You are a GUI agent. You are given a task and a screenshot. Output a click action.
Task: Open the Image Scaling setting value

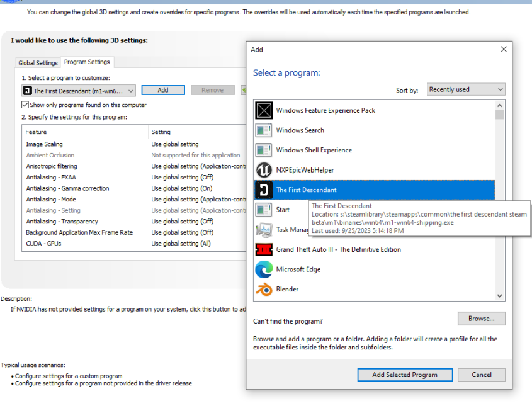coord(195,144)
